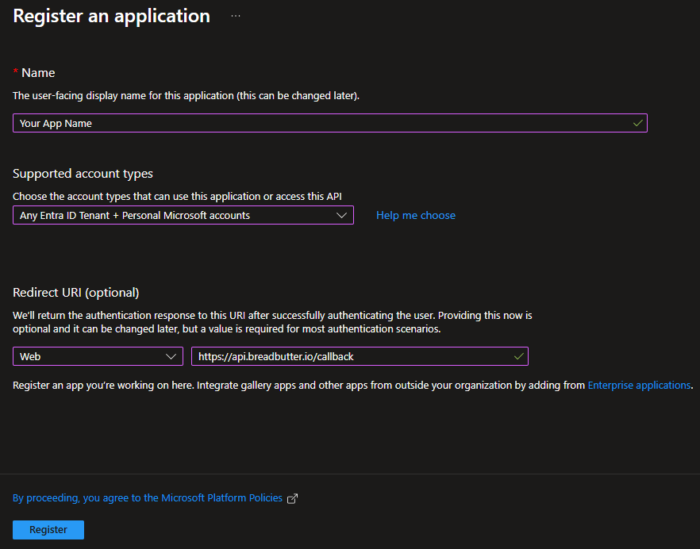Open the ellipsis menu beside the page title

click(236, 17)
